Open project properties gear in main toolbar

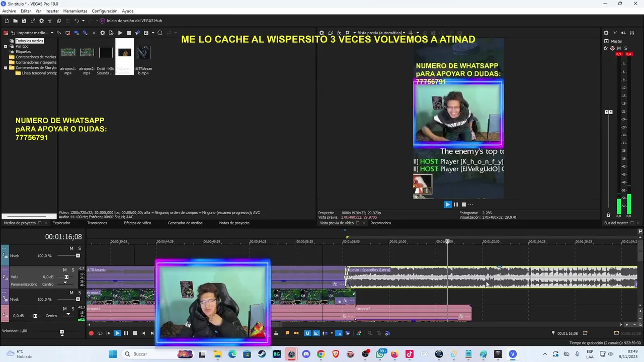41,21
